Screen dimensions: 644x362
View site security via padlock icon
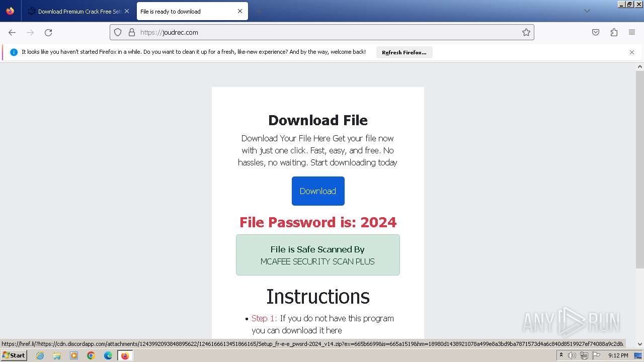(x=132, y=32)
